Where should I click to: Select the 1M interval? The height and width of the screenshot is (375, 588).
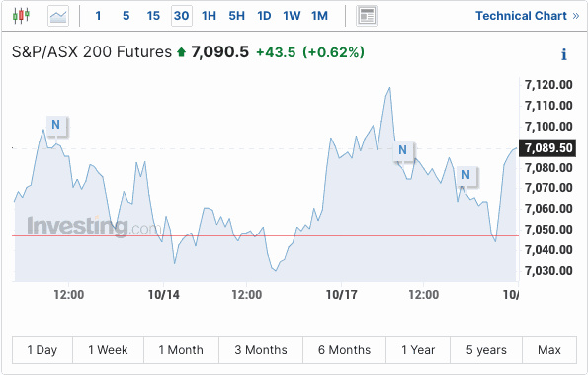[x=319, y=16]
